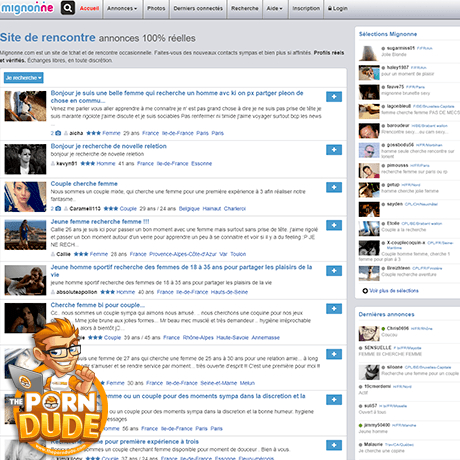Open sugarmiss01 thumbnail in Sélections Mignonne
The image size is (460, 460).
(x=369, y=53)
